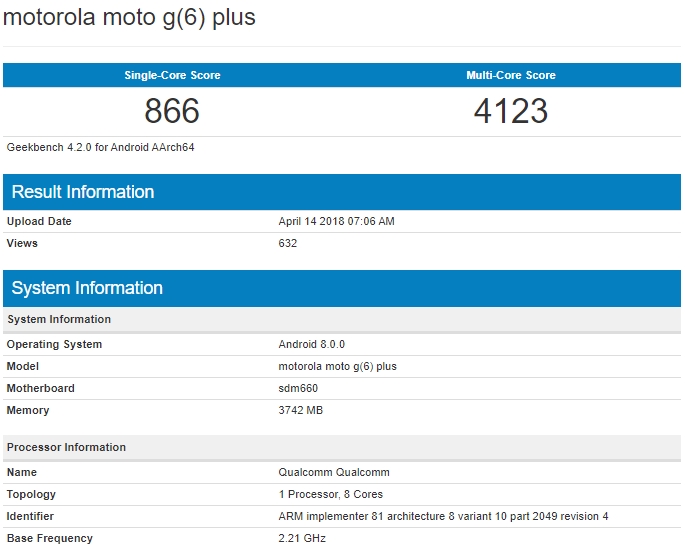Select the base frequency value 2.21 GHz
The width and height of the screenshot is (685, 555).
pyautogui.click(x=302, y=538)
